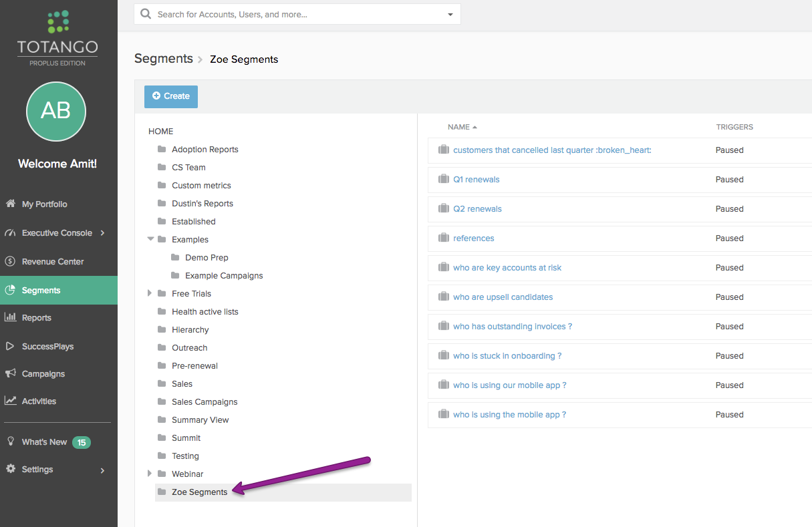Open the who are key accounts at risk segment
812x527 pixels.
click(x=507, y=268)
